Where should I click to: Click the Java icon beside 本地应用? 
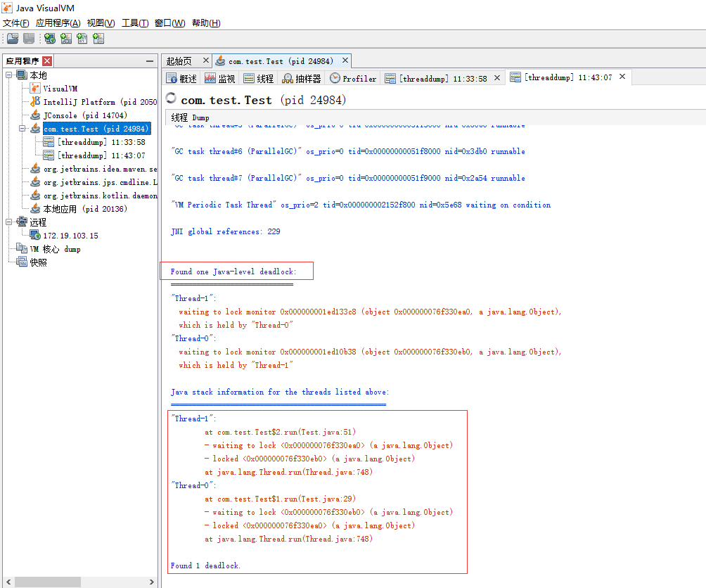[x=35, y=208]
